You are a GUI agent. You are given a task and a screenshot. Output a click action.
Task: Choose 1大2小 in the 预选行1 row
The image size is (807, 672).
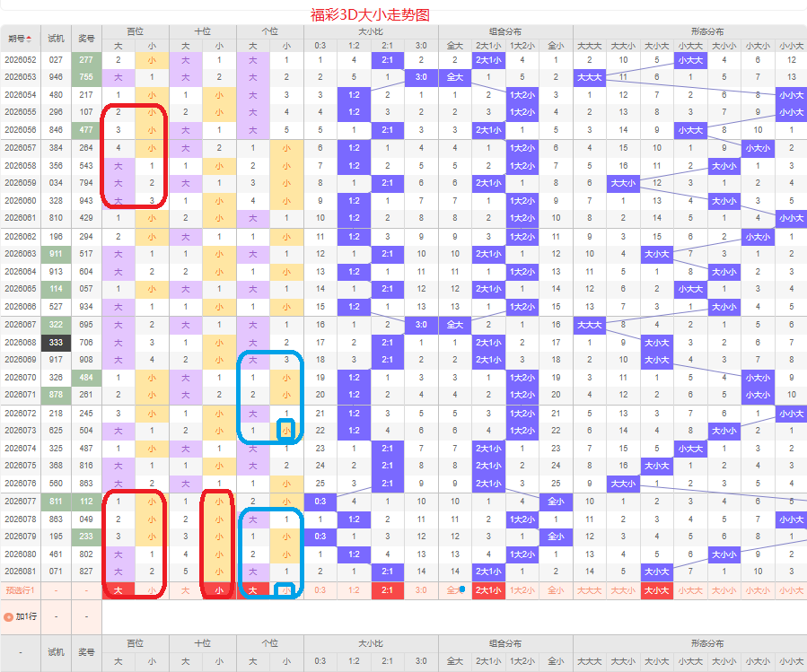coord(522,589)
